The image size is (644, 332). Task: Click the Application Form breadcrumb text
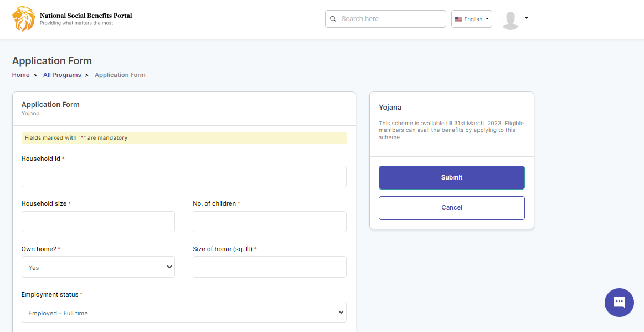point(120,75)
